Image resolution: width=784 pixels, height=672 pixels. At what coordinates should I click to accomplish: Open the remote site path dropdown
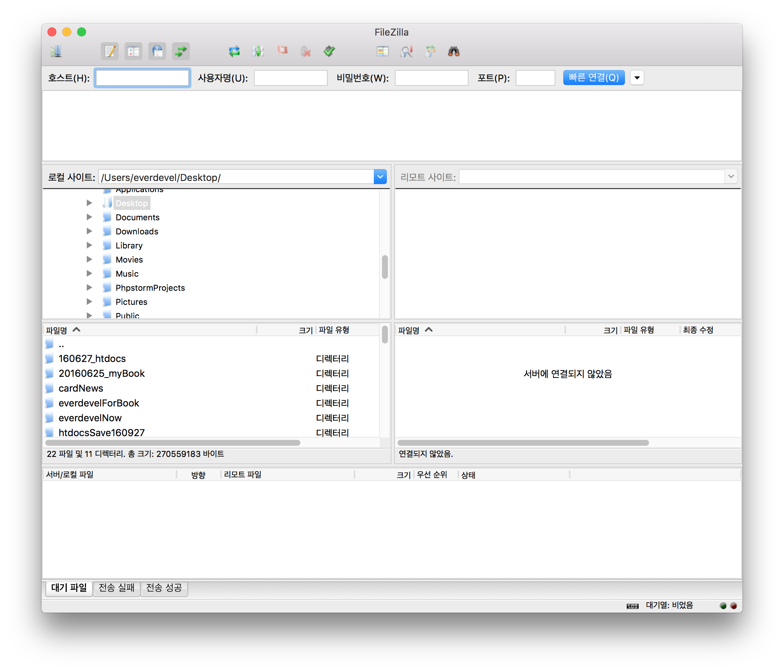[x=731, y=177]
